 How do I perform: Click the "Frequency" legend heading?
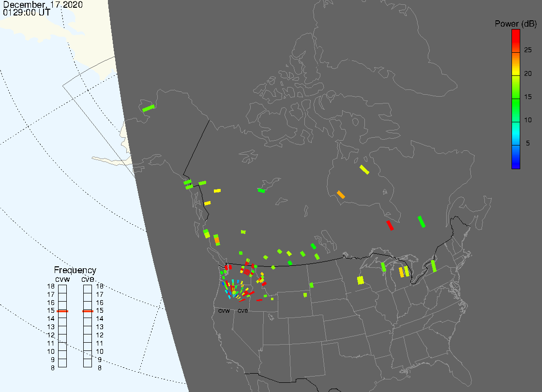75,270
